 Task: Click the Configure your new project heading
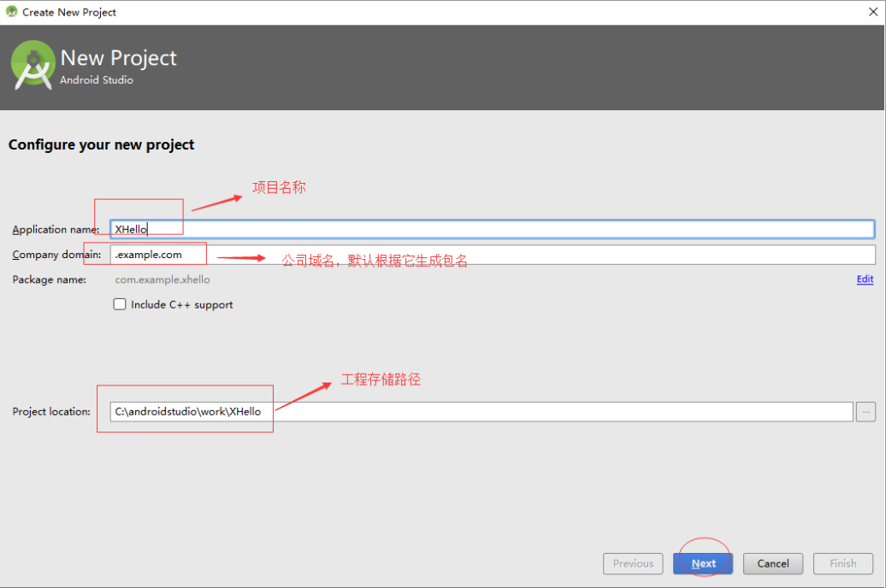point(101,145)
